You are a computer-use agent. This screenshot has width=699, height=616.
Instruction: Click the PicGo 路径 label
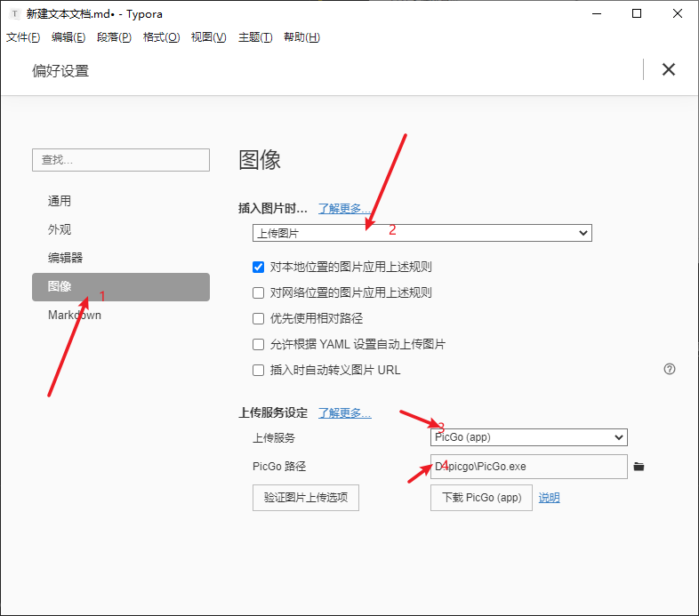[x=279, y=467]
